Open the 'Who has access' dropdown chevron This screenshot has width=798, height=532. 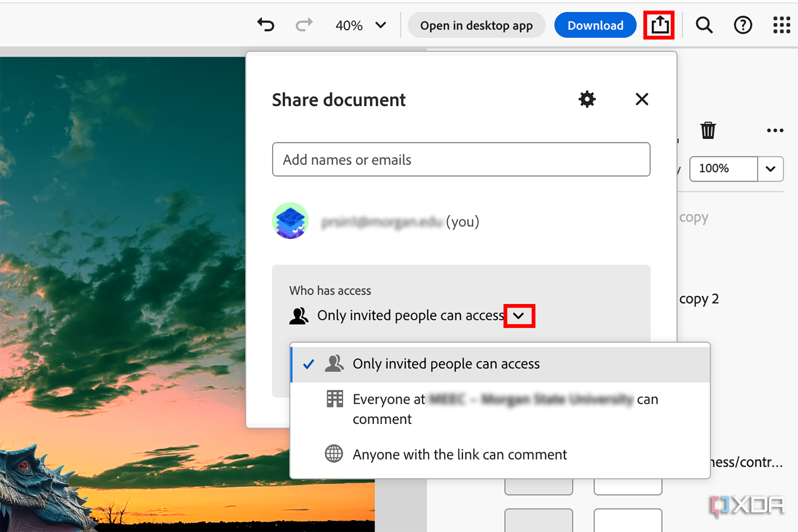[x=519, y=315]
